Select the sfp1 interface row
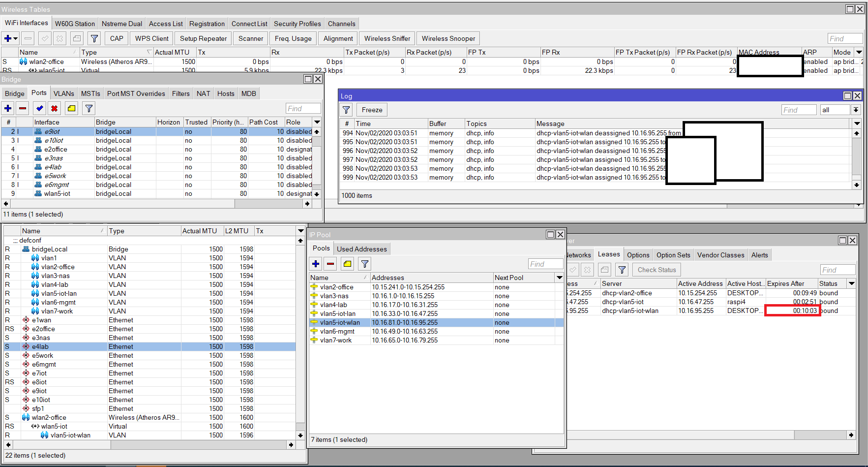Viewport: 868px width, 467px height. 150,408
